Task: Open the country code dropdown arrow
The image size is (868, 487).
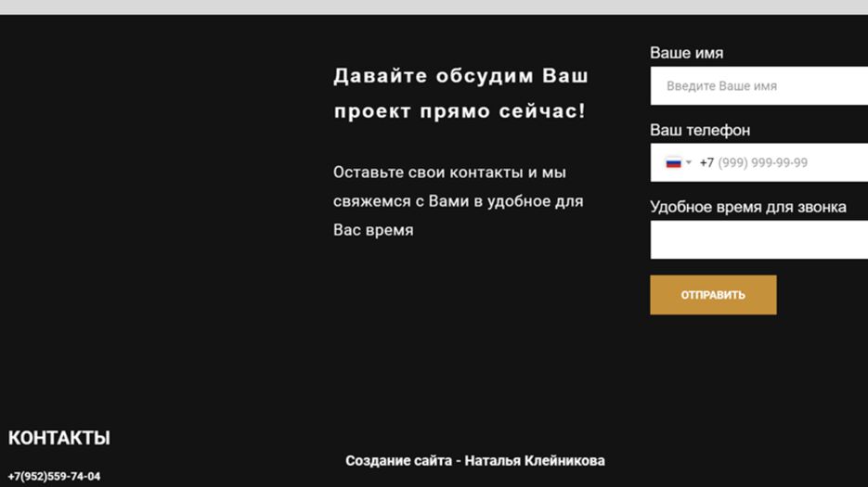Action: point(689,163)
